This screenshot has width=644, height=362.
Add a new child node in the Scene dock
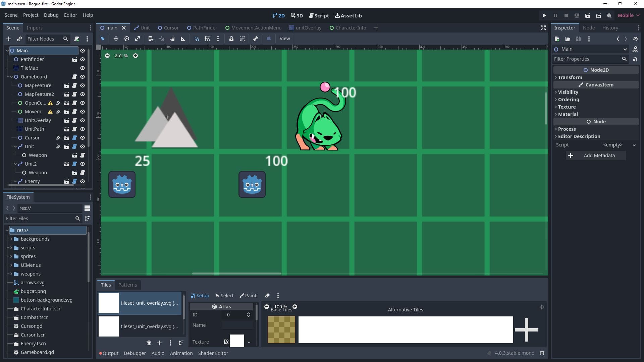(x=9, y=39)
